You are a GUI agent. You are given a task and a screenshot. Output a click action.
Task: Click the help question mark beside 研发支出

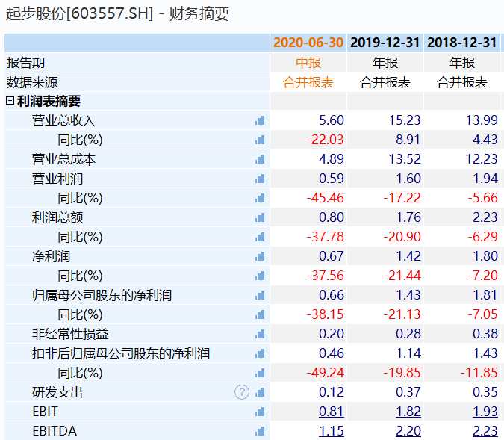[242, 392]
